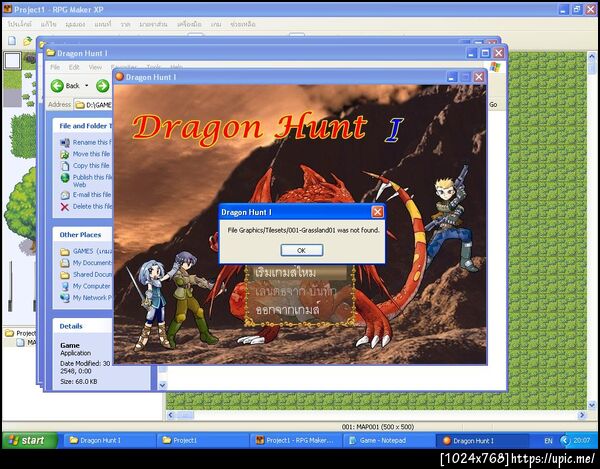Open My Computer in Other Places
The width and height of the screenshot is (600, 469).
coord(91,286)
